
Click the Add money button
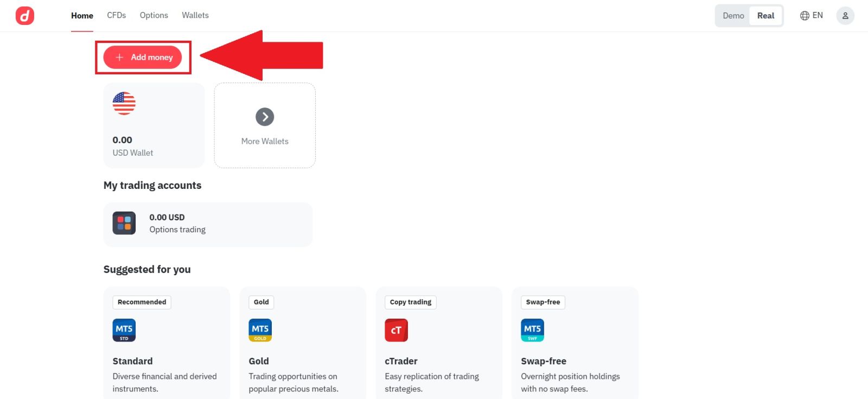click(143, 57)
